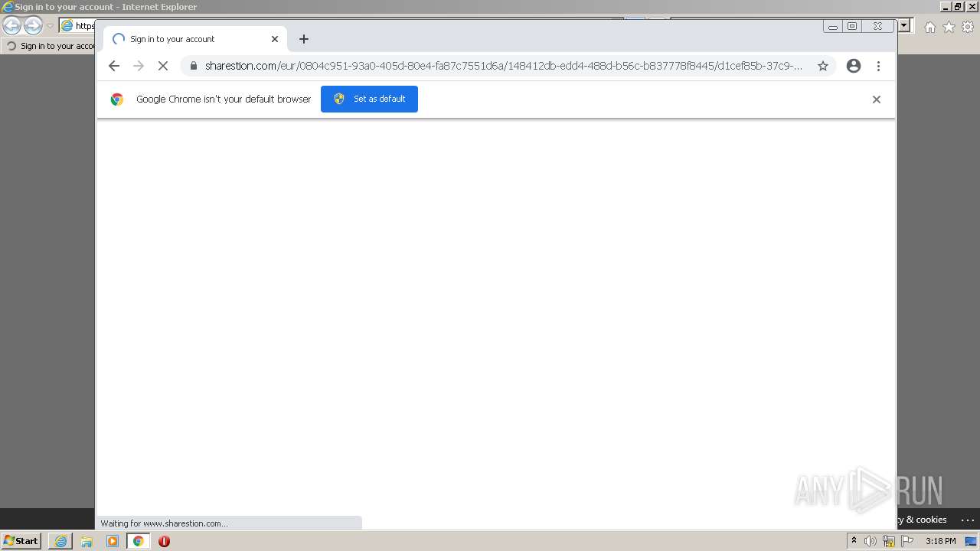Click the red Opera taskbar icon
The height and width of the screenshot is (551, 980).
pyautogui.click(x=164, y=541)
